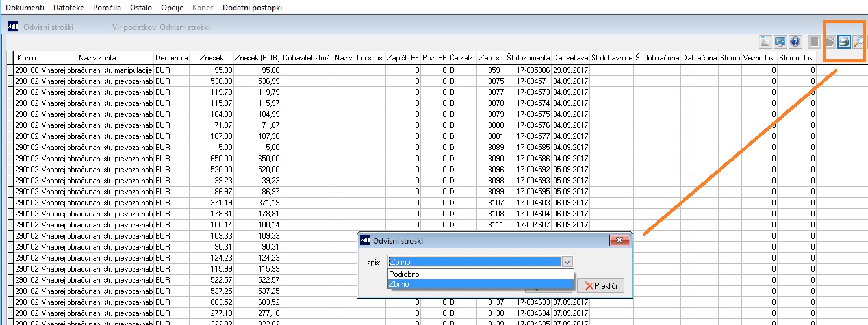Open the magnifier search icon
The width and height of the screenshot is (868, 325).
858,42
